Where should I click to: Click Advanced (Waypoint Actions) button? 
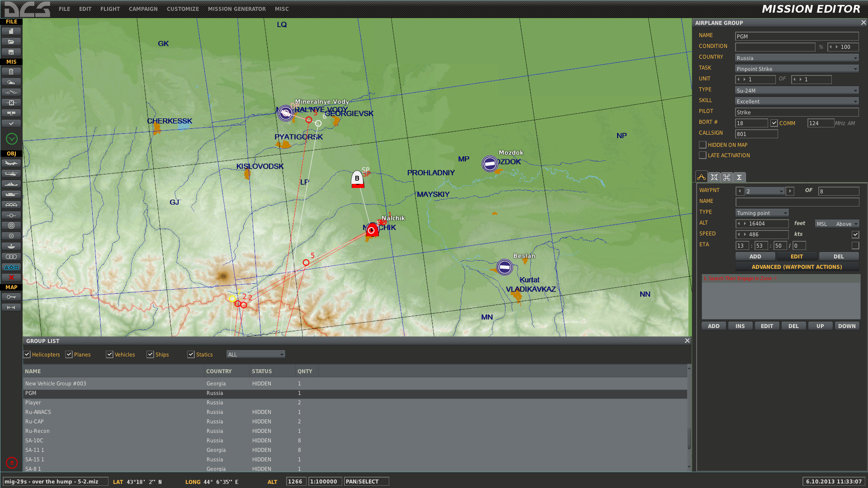click(x=797, y=267)
